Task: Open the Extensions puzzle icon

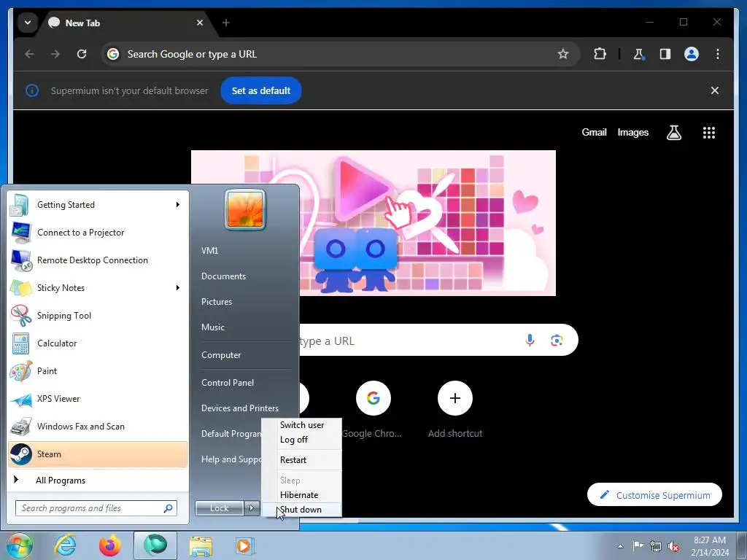Action: pyautogui.click(x=600, y=54)
